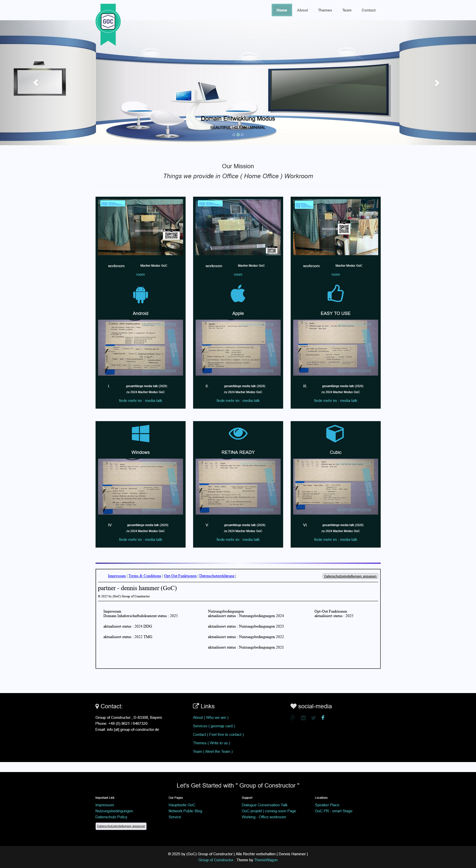Open GoC PR - smart Stage link

point(334,811)
